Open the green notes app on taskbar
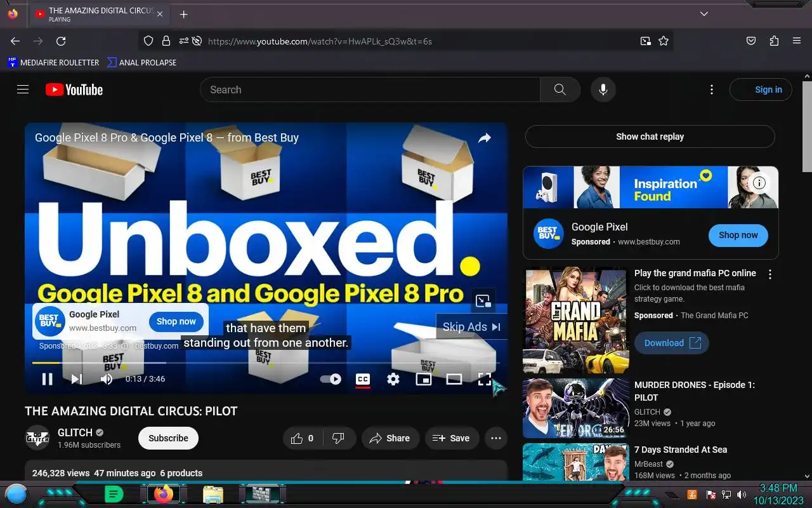This screenshot has width=812, height=508. point(114,494)
